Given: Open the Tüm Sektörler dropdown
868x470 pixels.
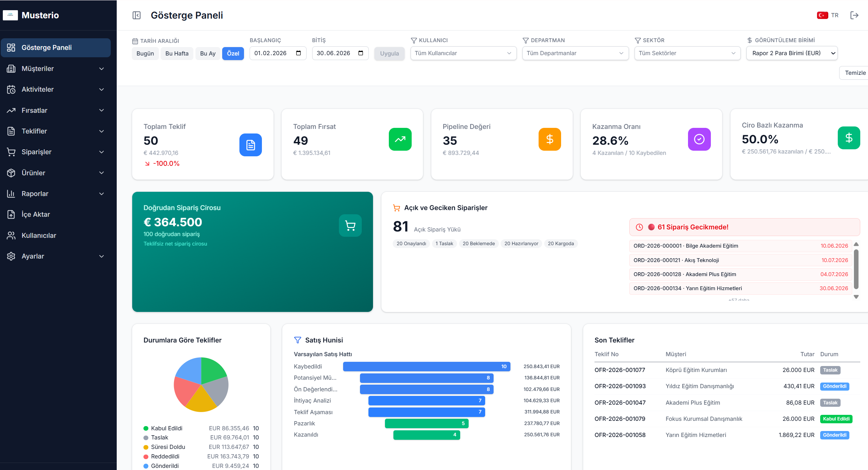Looking at the screenshot, I should 687,53.
